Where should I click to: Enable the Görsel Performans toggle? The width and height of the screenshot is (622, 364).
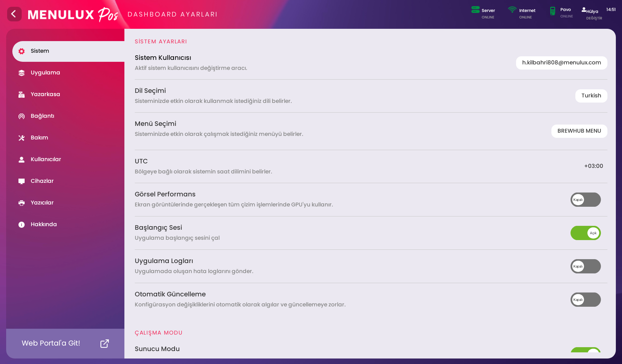[x=585, y=200]
